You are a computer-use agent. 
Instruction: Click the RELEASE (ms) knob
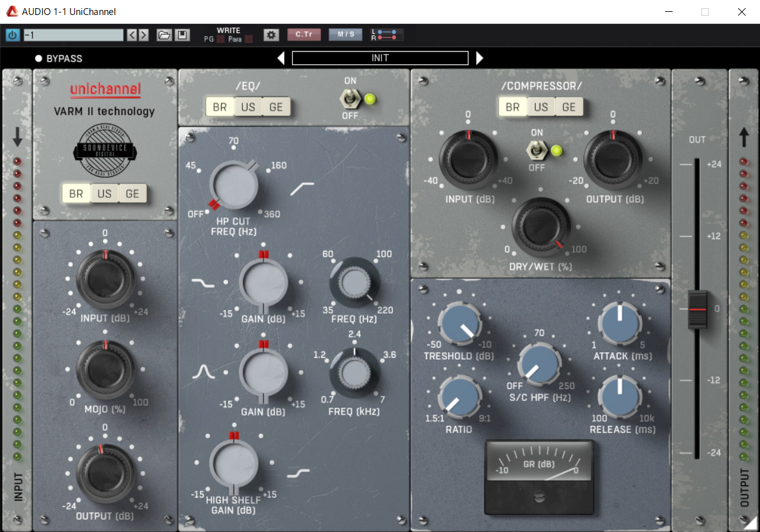tap(619, 397)
